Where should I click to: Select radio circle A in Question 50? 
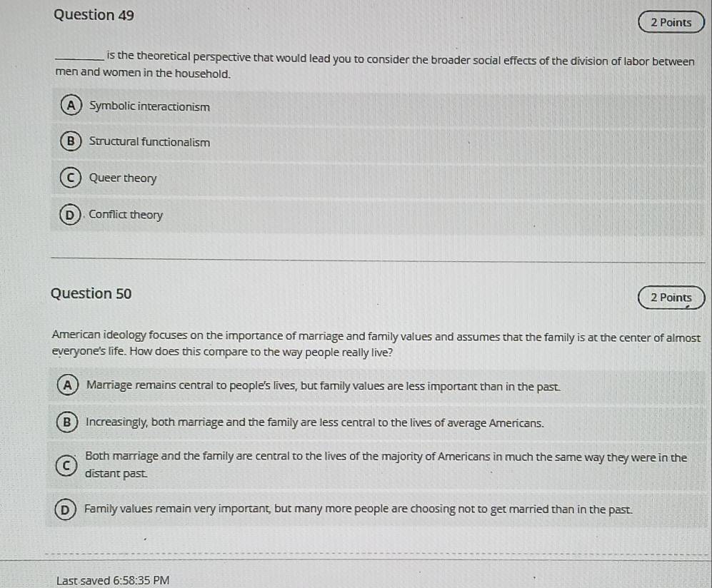66,386
